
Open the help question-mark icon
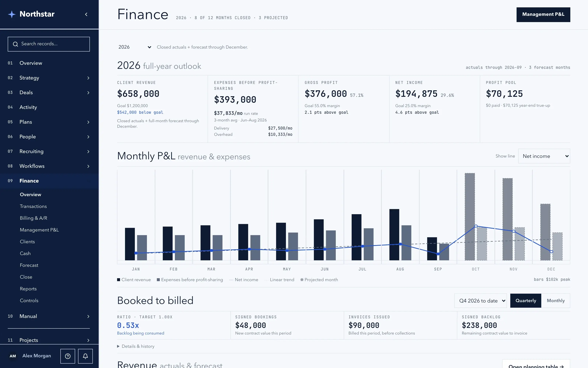coord(68,356)
